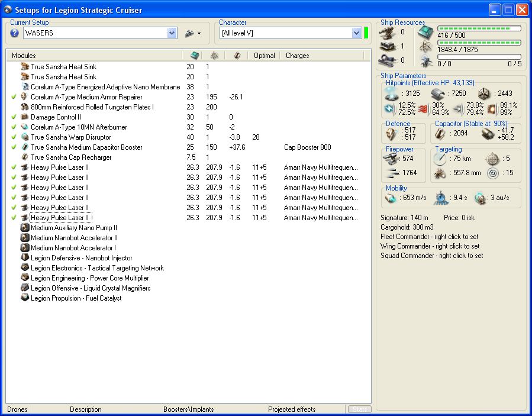
Task: Click the blue help question mark icon
Action: [15, 33]
